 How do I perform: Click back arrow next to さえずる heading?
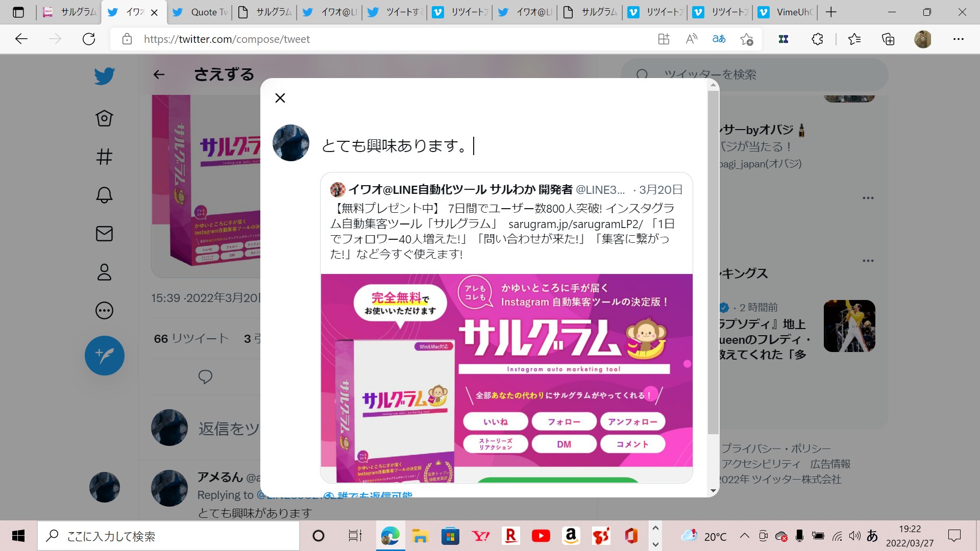159,74
